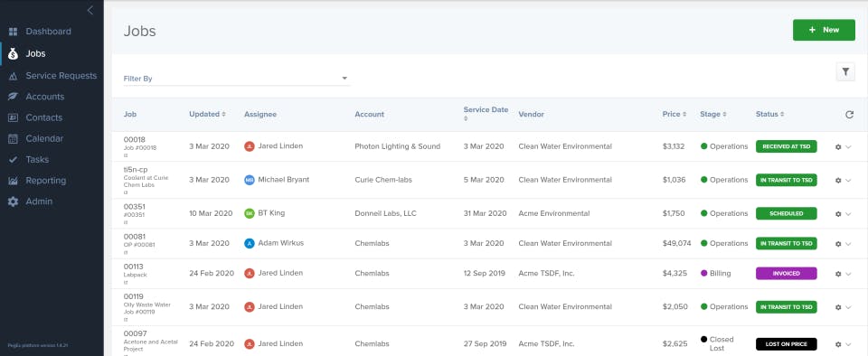Viewport: 868px width, 356px height.
Task: Open Service Requests section
Action: pyautogui.click(x=61, y=76)
